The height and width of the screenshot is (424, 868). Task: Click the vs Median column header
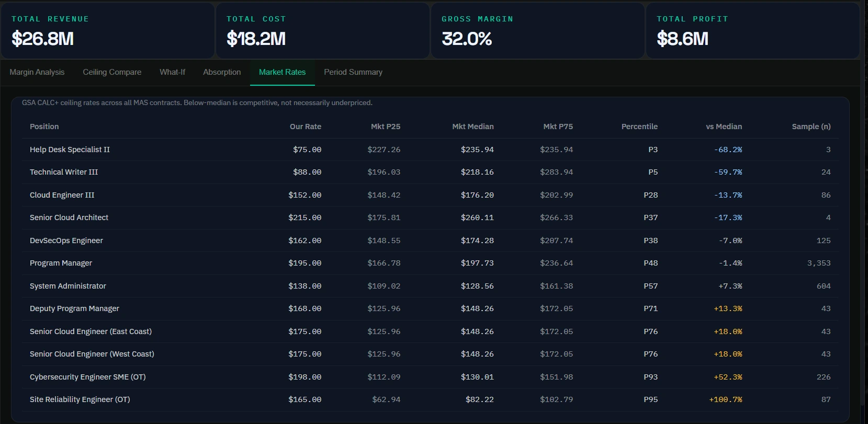(x=724, y=127)
